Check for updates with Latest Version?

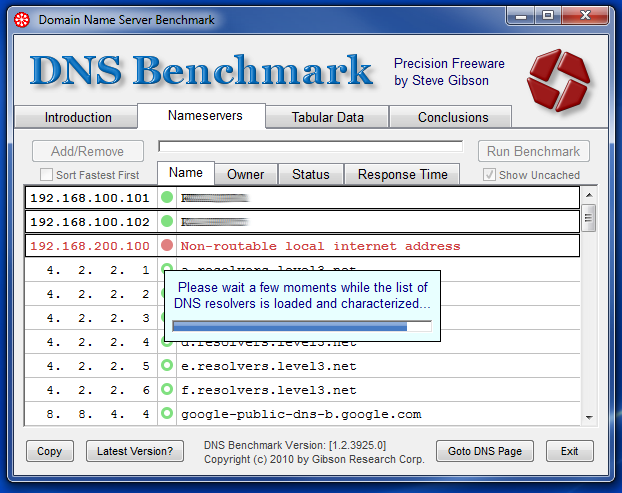click(135, 451)
